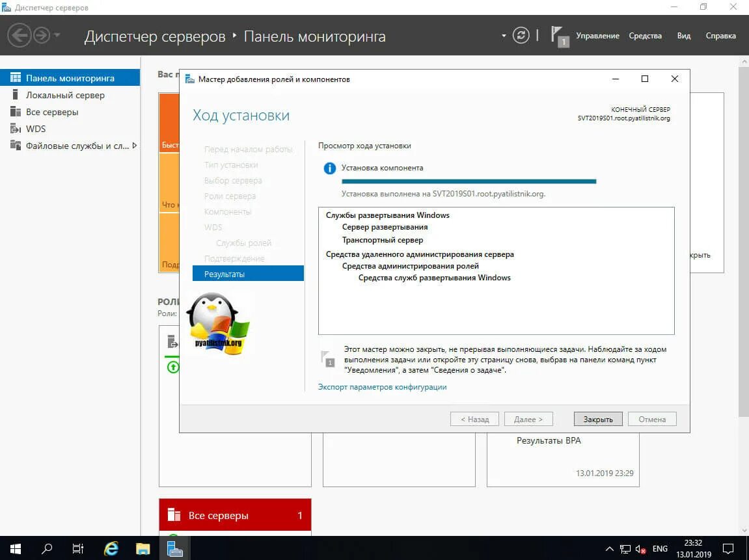Click the wizard title bar icon
749x560 pixels.
[x=189, y=79]
